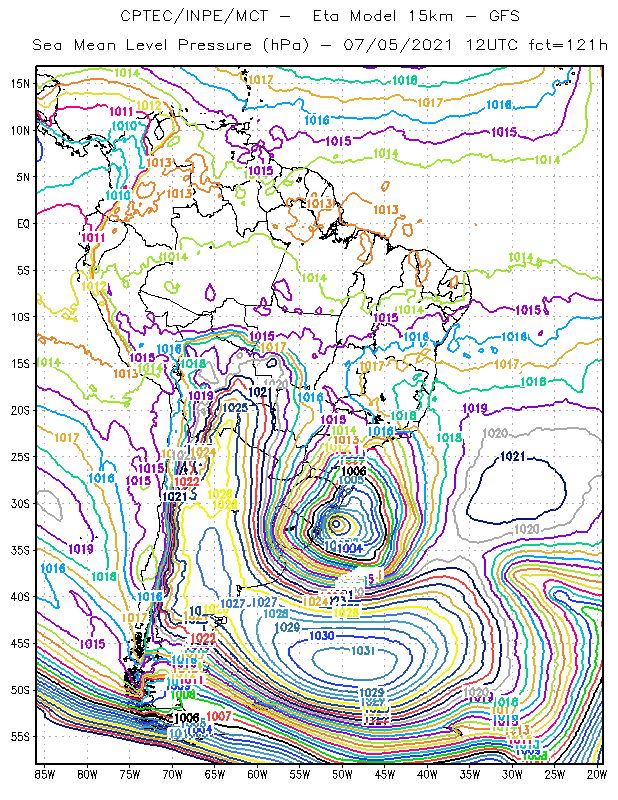Click the 30S latitude axis label
618x800 pixels.
pyautogui.click(x=20, y=504)
